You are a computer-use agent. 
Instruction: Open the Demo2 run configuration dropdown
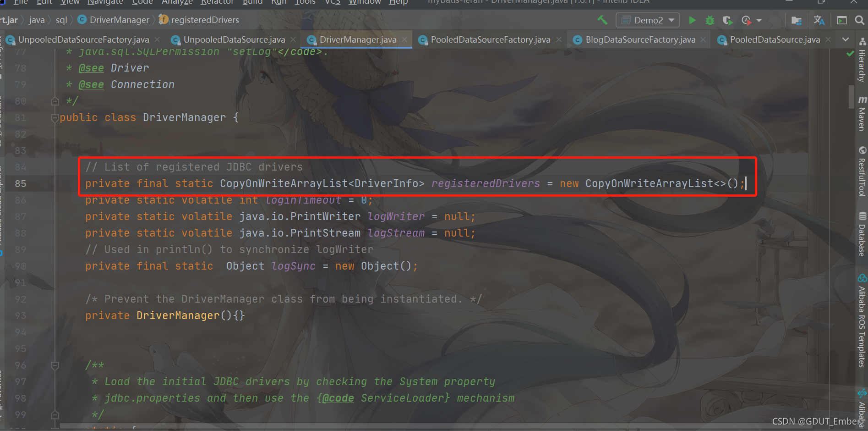coord(647,20)
